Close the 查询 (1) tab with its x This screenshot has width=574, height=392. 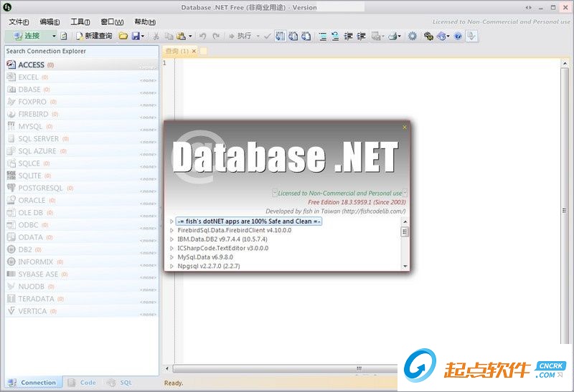coord(194,51)
